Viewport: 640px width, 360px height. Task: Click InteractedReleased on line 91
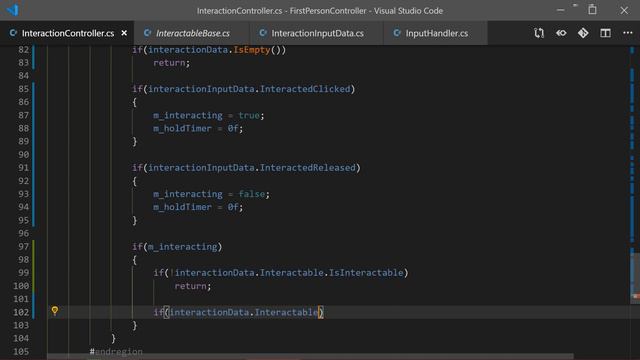point(308,168)
